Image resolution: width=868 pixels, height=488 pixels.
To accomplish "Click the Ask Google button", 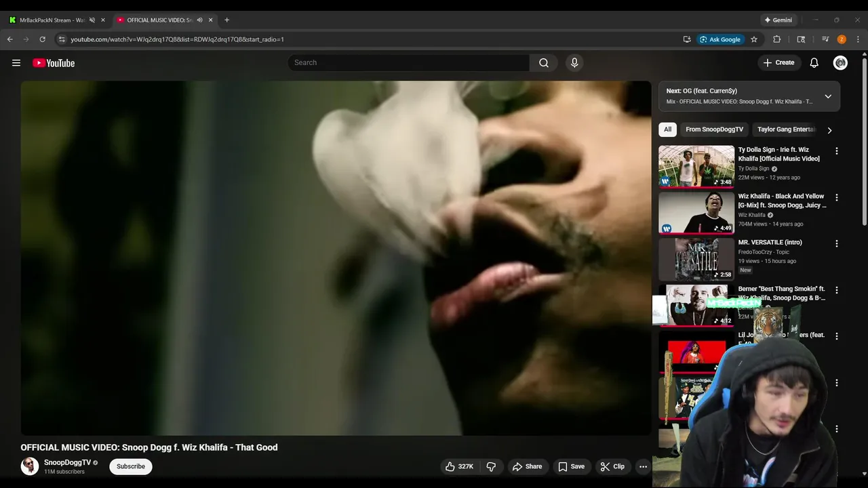I will click(720, 39).
